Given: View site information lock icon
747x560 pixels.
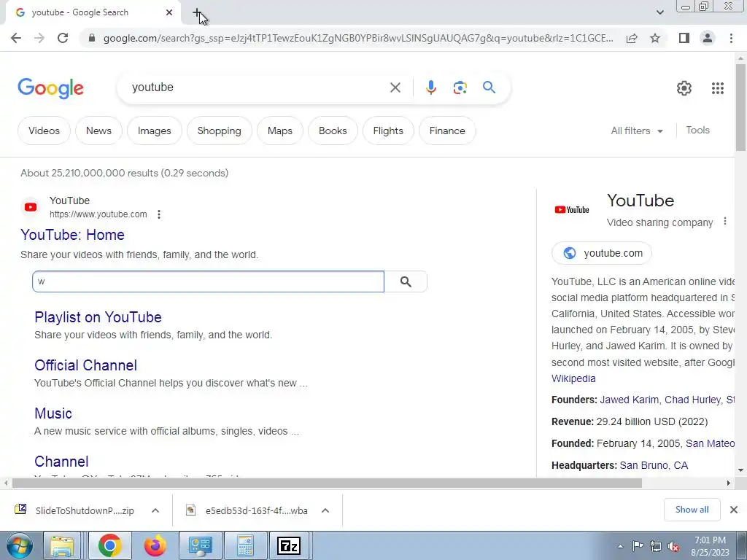Looking at the screenshot, I should coord(92,38).
